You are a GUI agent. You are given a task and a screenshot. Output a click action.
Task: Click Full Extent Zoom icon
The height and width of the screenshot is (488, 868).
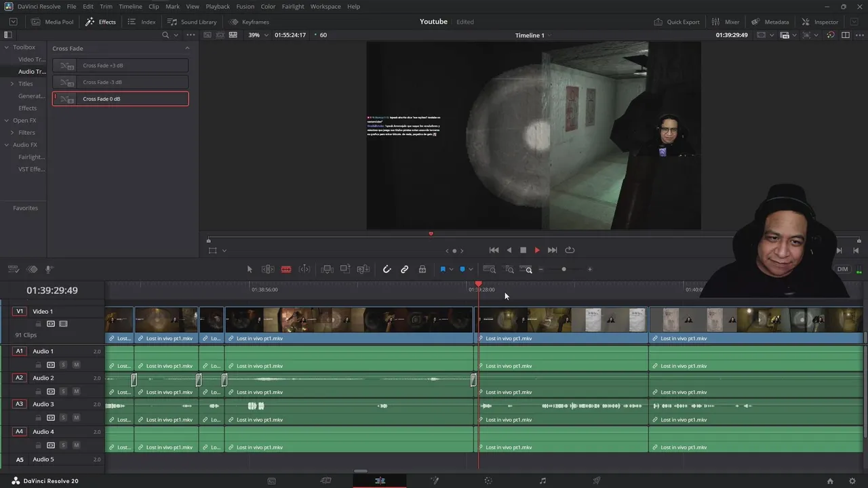coord(489,269)
